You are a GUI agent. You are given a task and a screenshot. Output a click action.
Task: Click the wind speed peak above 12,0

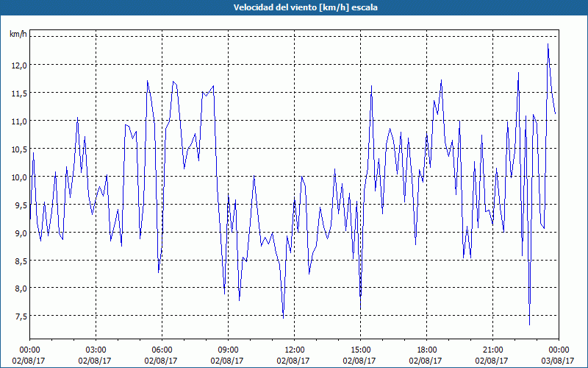point(548,44)
